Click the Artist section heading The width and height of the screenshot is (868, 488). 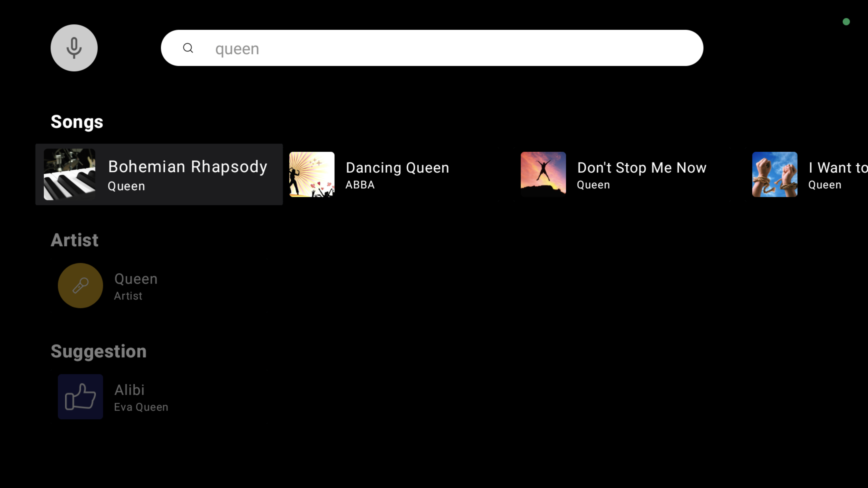click(x=74, y=240)
